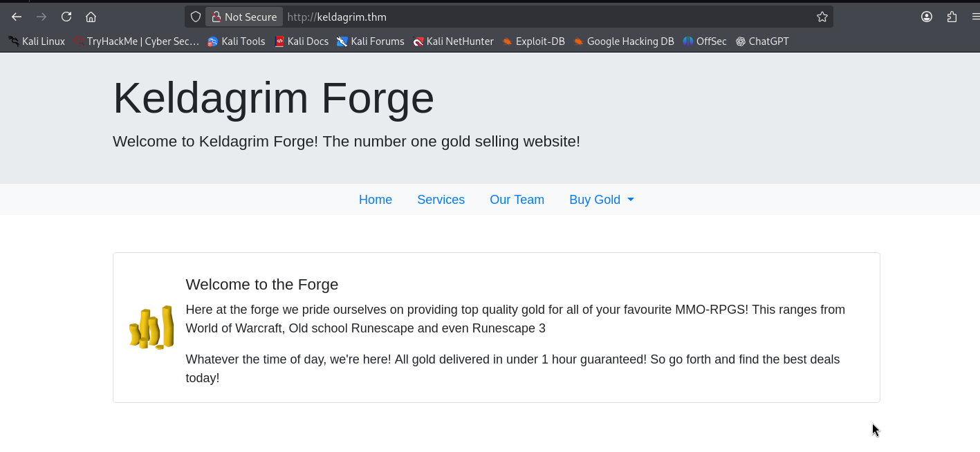The width and height of the screenshot is (980, 452).
Task: Go to Our Team page
Action: (x=517, y=200)
